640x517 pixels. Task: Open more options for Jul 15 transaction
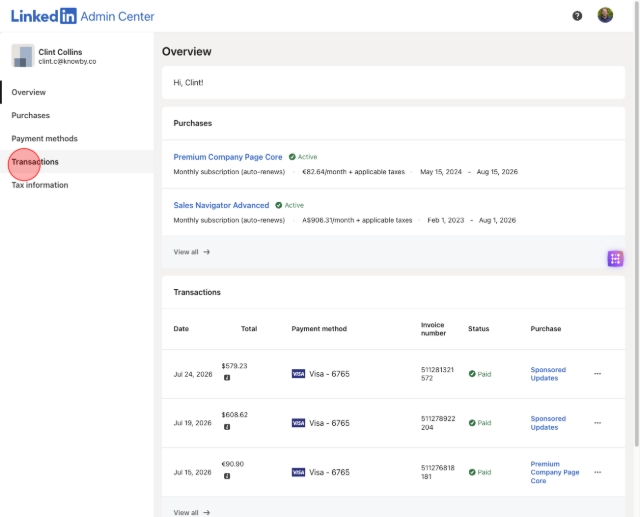598,472
